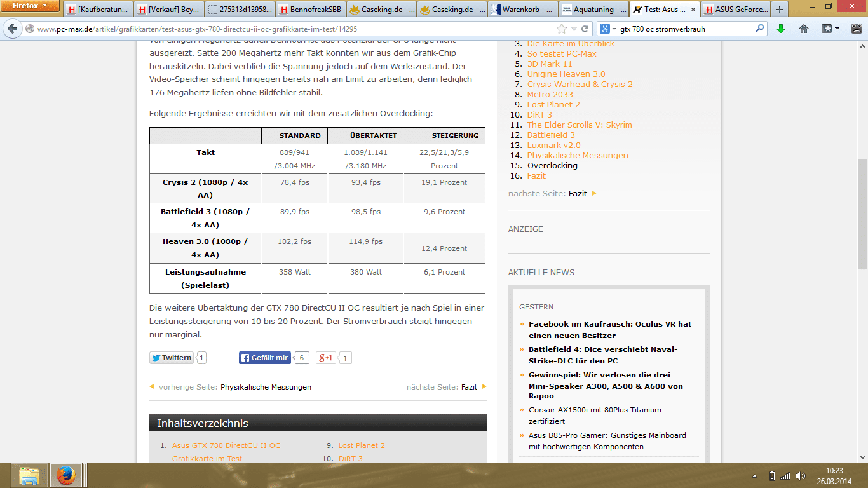Click the magnifier search icon in search box
This screenshot has width=868, height=488.
[759, 29]
